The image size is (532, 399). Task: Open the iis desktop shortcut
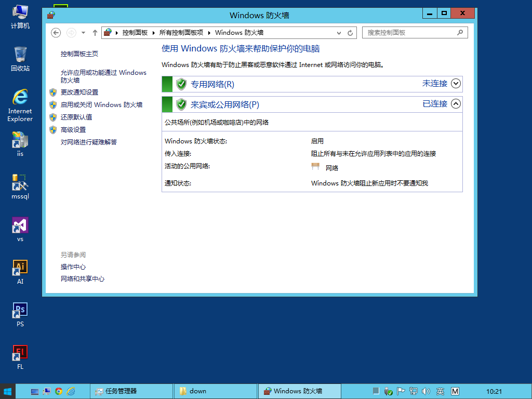pos(20,144)
